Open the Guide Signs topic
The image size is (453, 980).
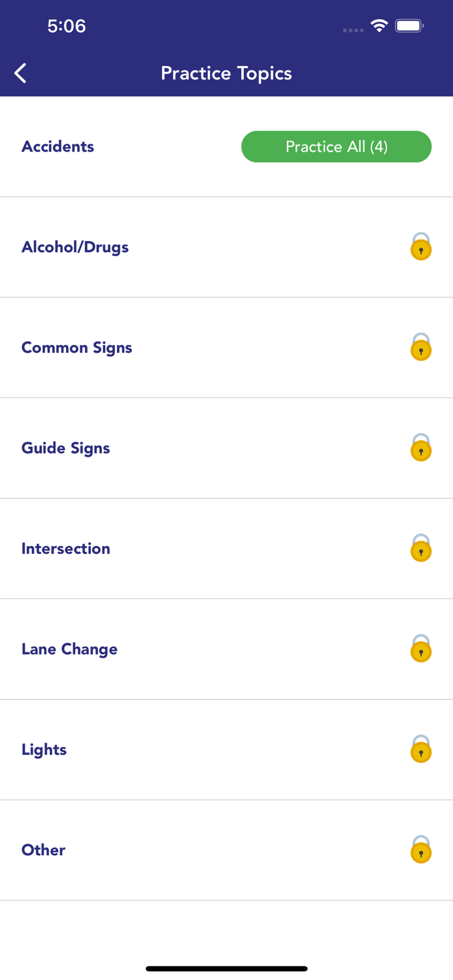click(x=196, y=448)
